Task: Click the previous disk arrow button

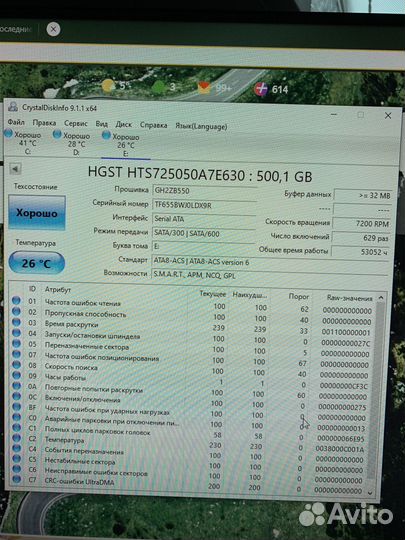Action: pos(15,169)
